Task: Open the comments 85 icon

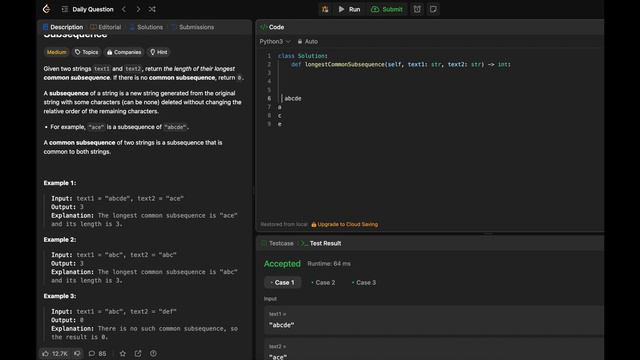Action: tap(98, 353)
